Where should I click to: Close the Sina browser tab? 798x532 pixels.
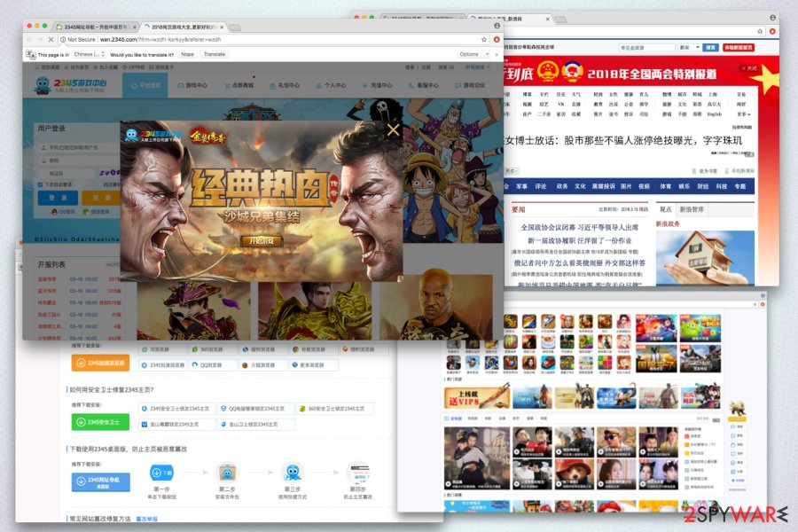coord(548,19)
